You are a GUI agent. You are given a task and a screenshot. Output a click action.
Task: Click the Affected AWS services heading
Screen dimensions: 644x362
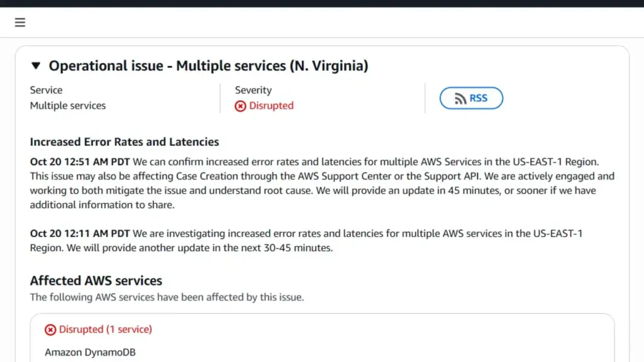[x=96, y=280]
